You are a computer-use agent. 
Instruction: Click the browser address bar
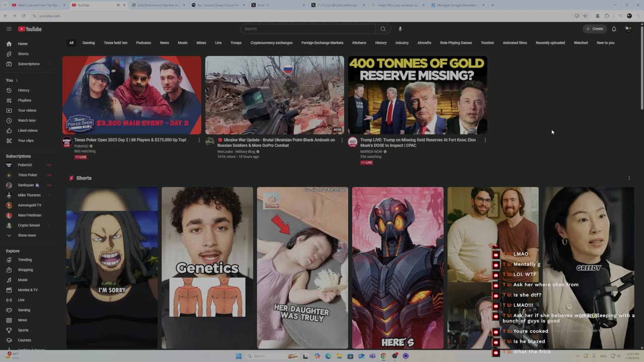[302, 16]
